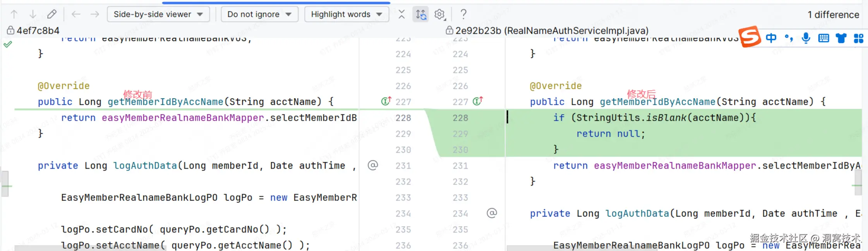Screen dimensions: 868x251
Task: Click collapse unchanged fragments icon
Action: [401, 14]
